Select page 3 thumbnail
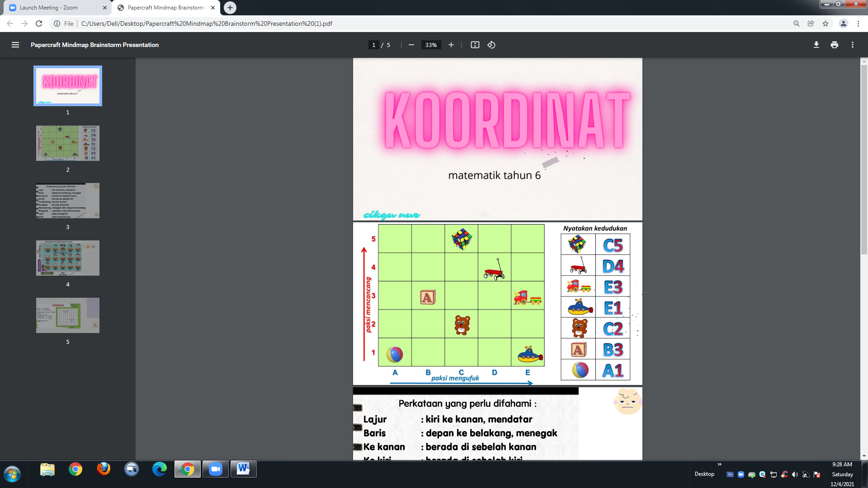This screenshot has width=868, height=488. pos(68,201)
